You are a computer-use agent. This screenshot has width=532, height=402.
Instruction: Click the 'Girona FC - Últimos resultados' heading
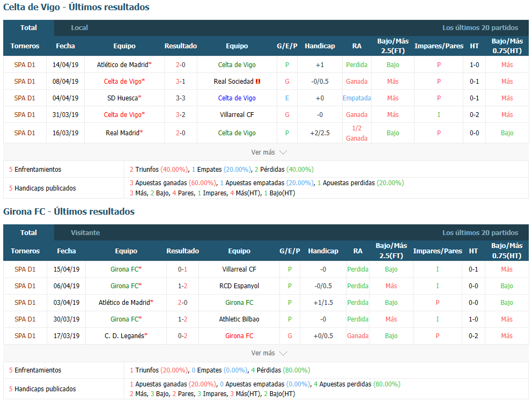(x=69, y=211)
